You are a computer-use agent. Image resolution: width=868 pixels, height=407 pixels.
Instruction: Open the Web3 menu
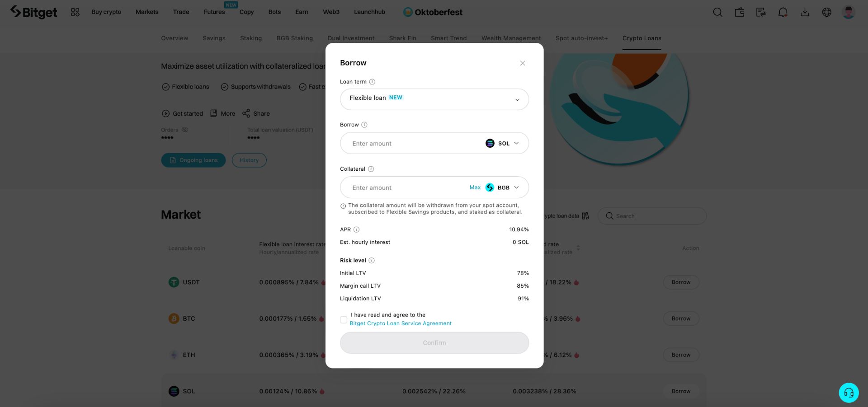coord(331,12)
